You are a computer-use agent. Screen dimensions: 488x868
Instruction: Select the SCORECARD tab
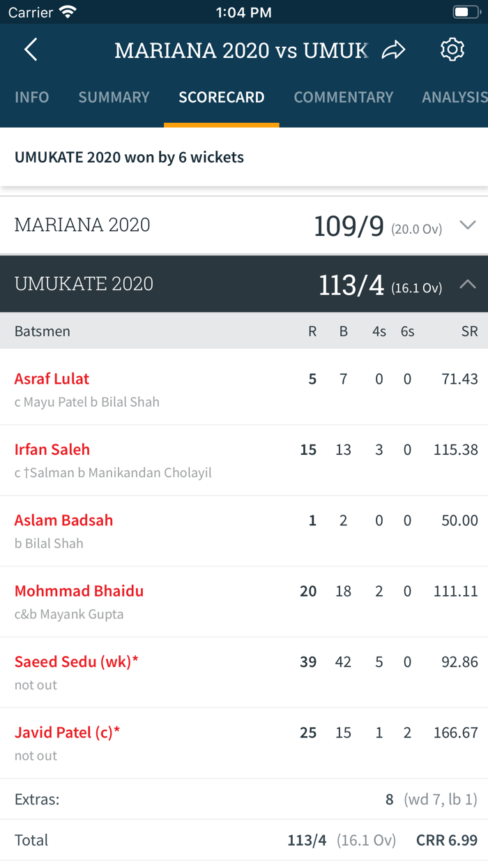click(x=222, y=97)
